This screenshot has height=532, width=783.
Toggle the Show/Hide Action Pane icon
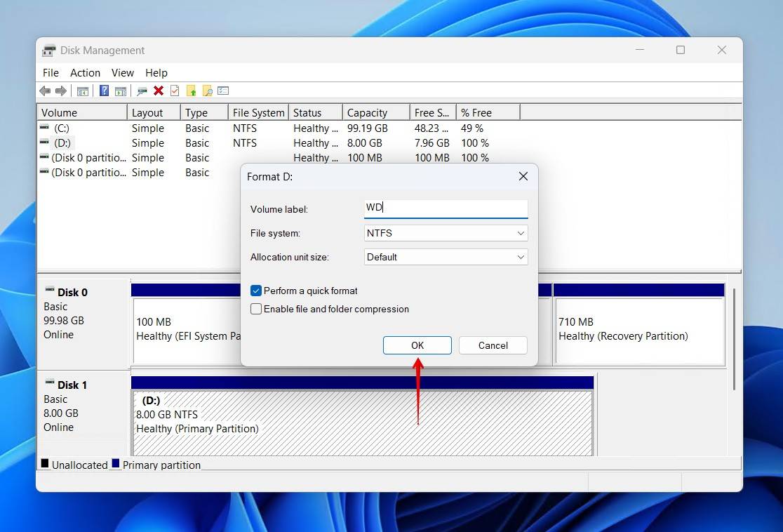coord(121,91)
